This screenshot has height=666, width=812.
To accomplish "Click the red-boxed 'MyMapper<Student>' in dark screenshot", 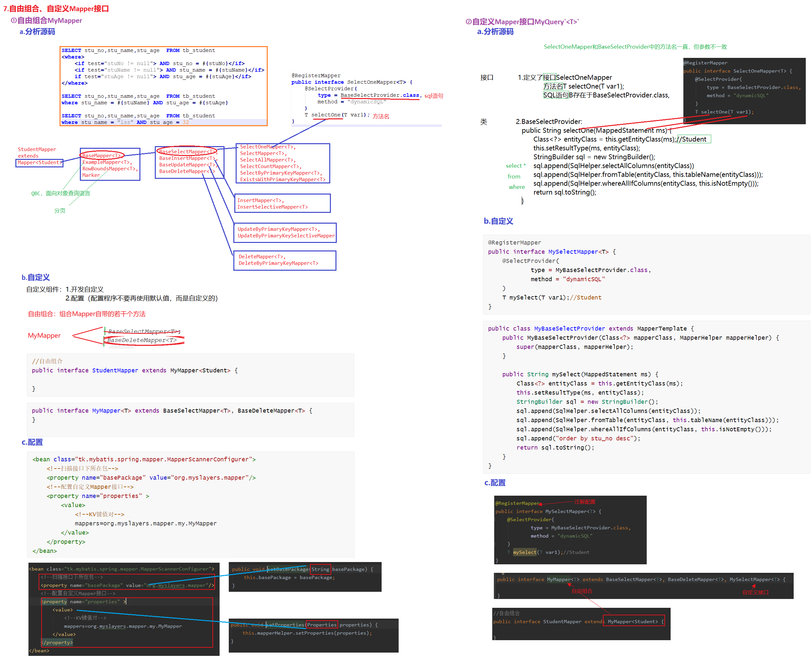I will 633,622.
